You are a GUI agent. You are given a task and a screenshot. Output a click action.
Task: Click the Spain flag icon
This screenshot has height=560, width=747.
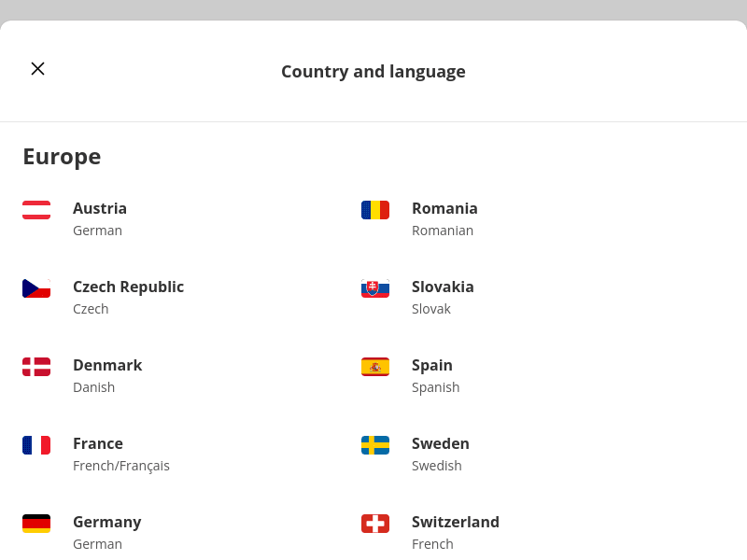[375, 367]
